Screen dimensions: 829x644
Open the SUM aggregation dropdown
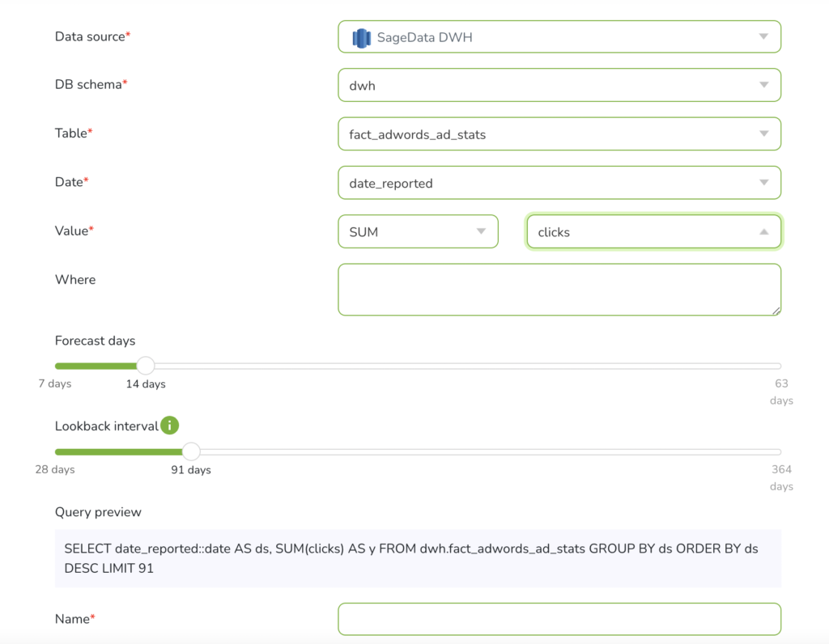(419, 231)
